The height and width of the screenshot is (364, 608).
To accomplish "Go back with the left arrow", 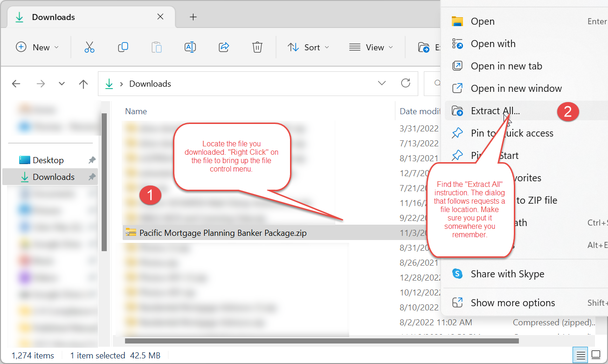I will (x=16, y=84).
